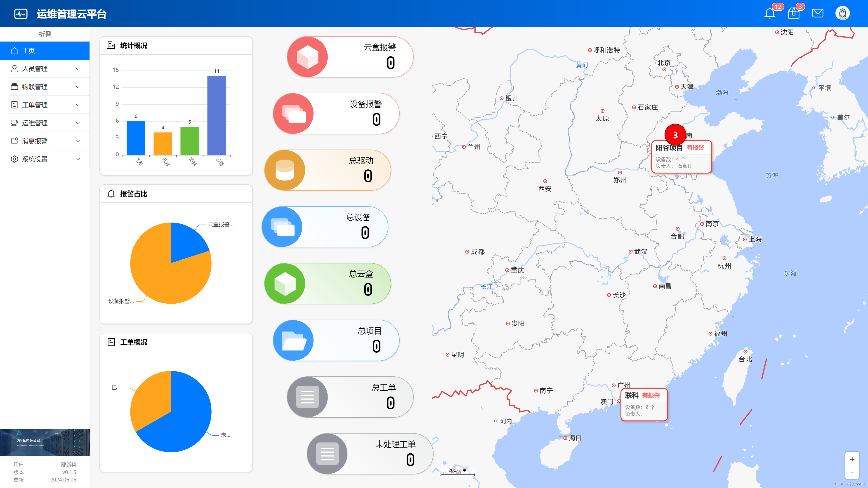Click the 折叠 sidebar collapse button
The width and height of the screenshot is (868, 488).
pos(45,34)
